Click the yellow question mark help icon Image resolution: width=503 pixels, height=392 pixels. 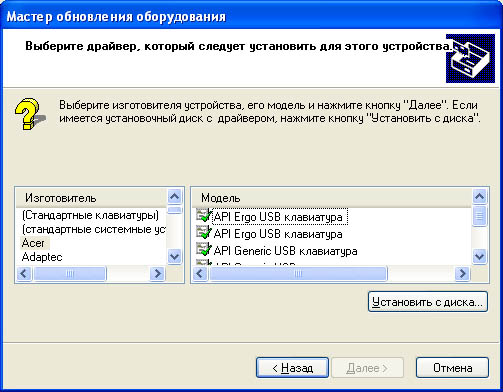[29, 114]
